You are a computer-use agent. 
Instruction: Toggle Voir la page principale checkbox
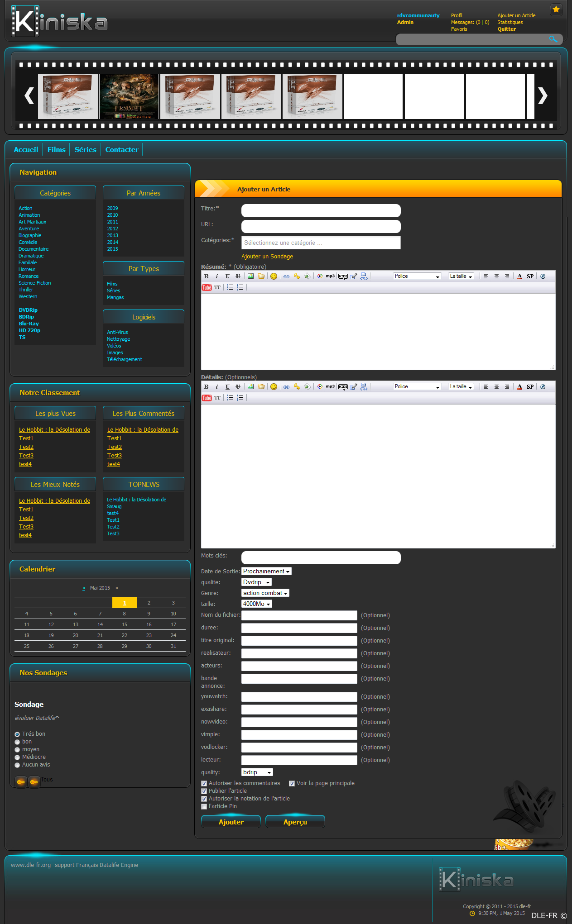(x=292, y=783)
